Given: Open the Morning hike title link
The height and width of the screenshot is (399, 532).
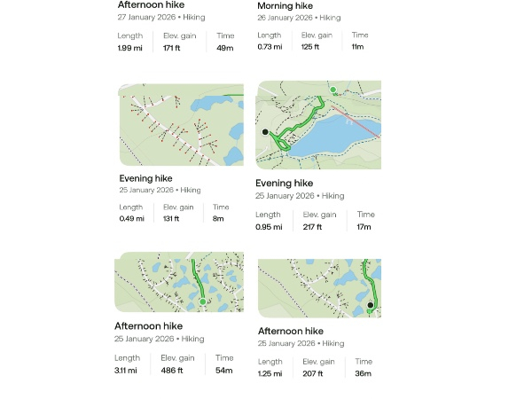Looking at the screenshot, I should point(285,5).
